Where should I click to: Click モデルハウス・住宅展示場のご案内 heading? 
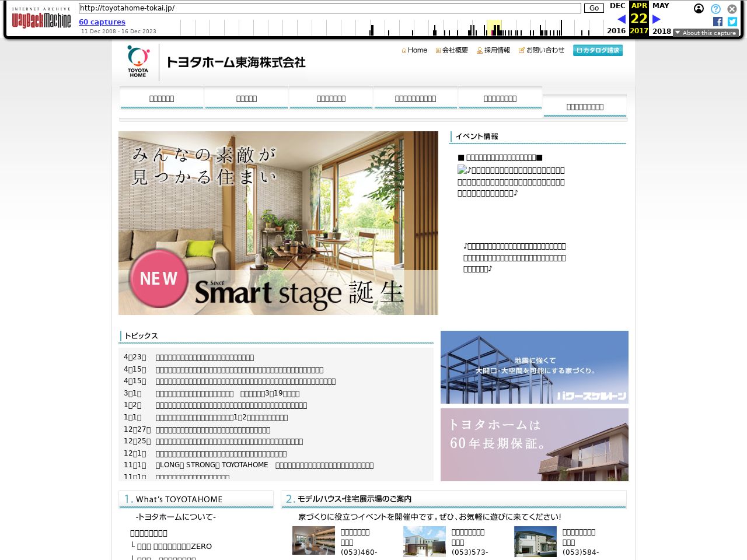click(354, 499)
